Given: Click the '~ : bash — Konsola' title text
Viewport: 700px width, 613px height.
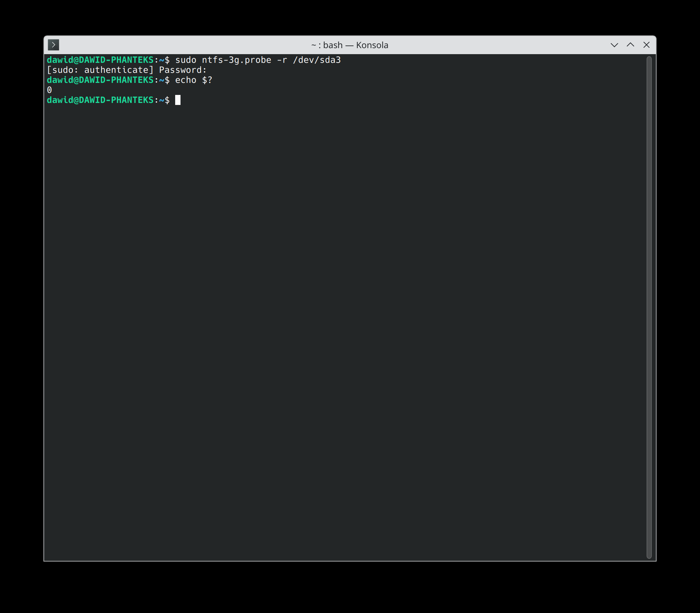Looking at the screenshot, I should click(349, 45).
